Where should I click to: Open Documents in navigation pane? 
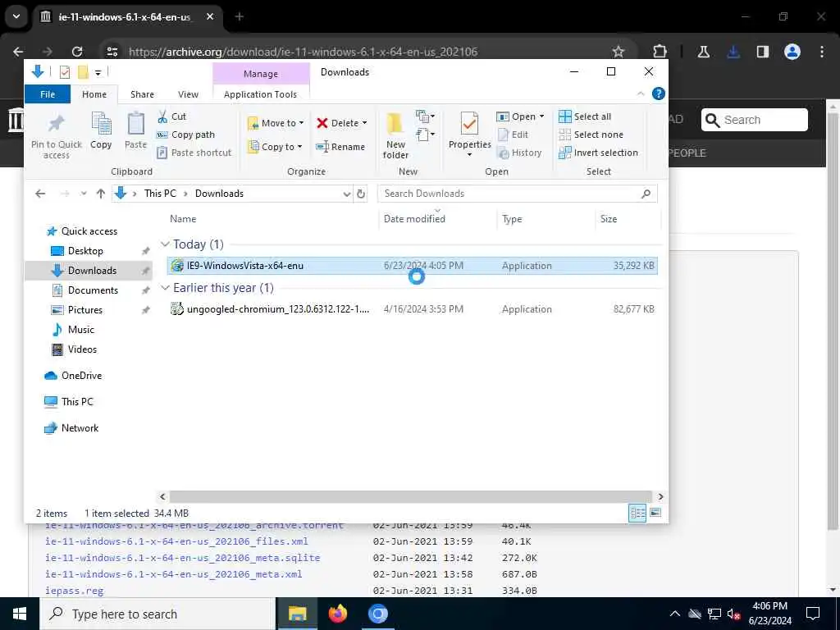(93, 290)
